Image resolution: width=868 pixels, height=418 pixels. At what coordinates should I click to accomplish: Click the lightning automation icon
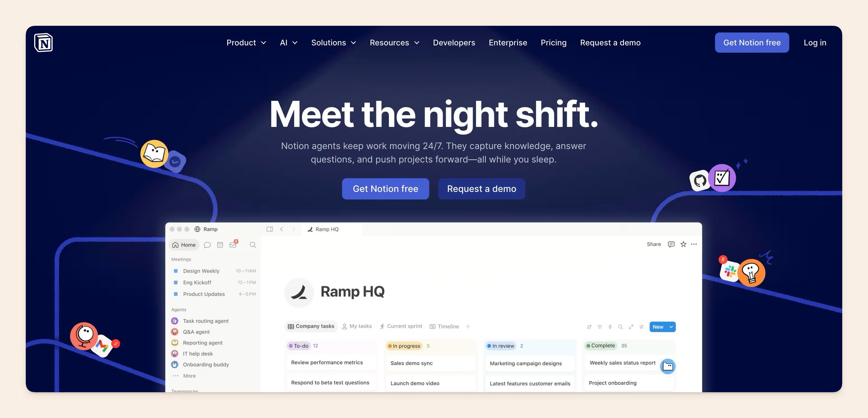(x=610, y=327)
